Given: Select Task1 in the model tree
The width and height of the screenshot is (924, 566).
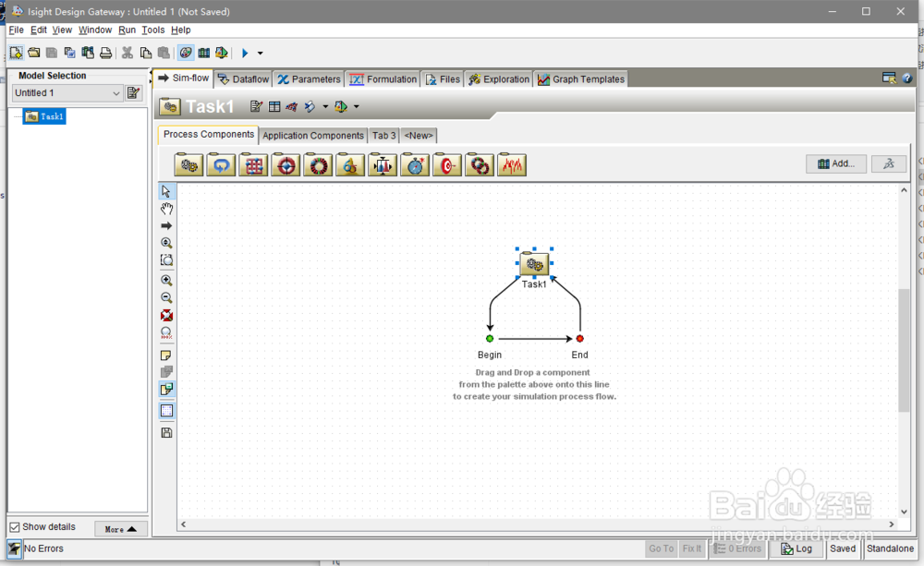Looking at the screenshot, I should pos(44,116).
